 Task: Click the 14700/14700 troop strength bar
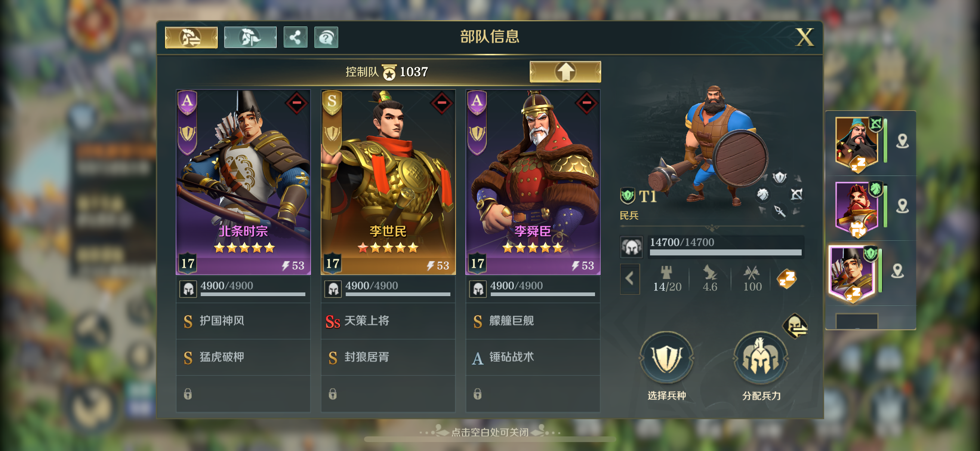725,246
